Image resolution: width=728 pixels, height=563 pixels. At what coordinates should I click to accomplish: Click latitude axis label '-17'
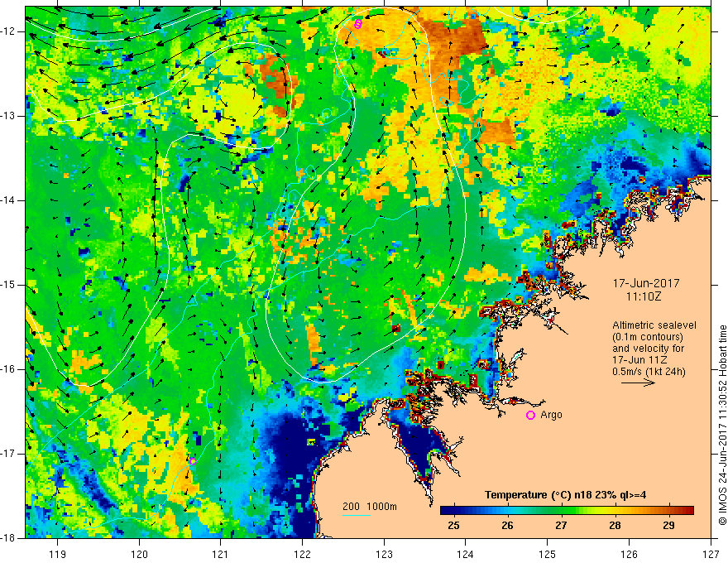(9, 454)
